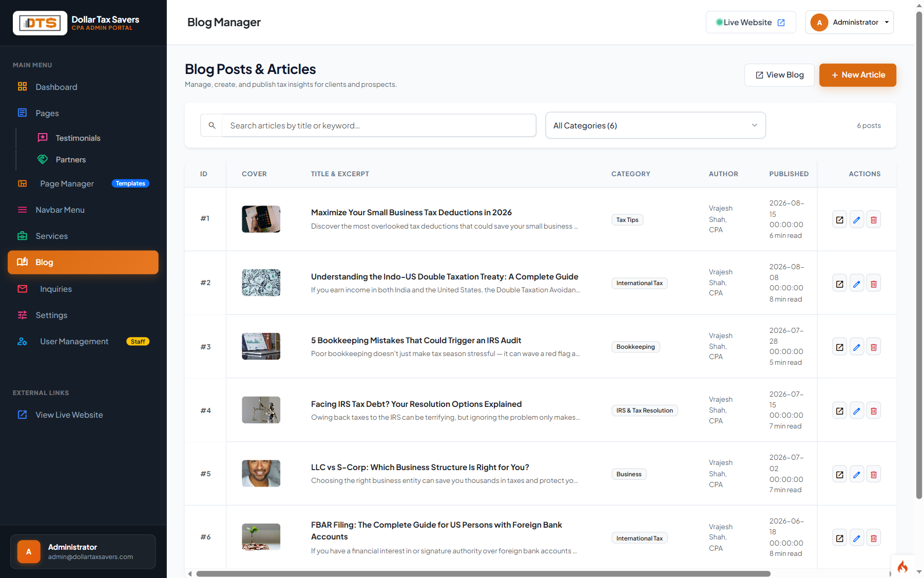The height and width of the screenshot is (578, 924).
Task: Open the LLC vs S-Corp article preview icon
Action: tap(839, 475)
